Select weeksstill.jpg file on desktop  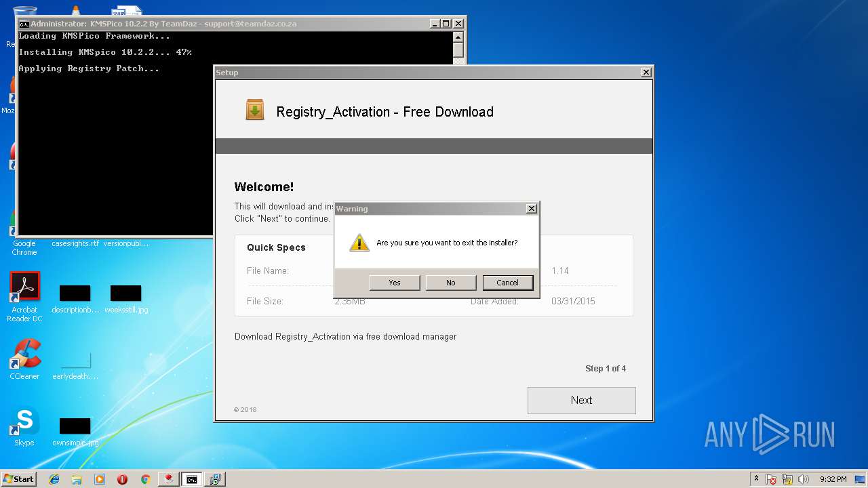point(125,299)
